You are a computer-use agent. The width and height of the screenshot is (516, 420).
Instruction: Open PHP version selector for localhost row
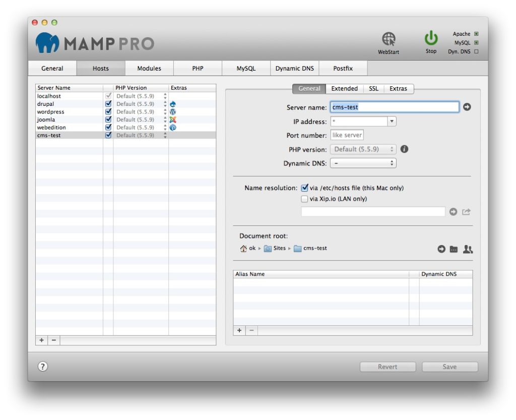pyautogui.click(x=165, y=96)
